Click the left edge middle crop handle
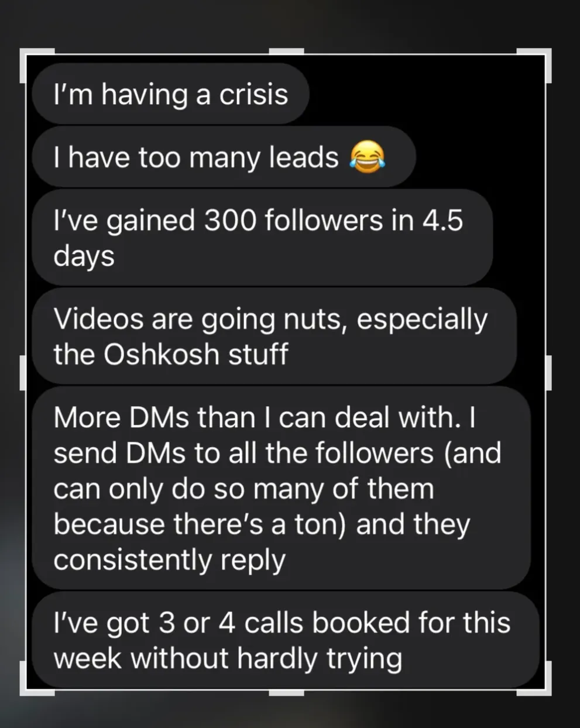The width and height of the screenshot is (580, 728). click(23, 372)
